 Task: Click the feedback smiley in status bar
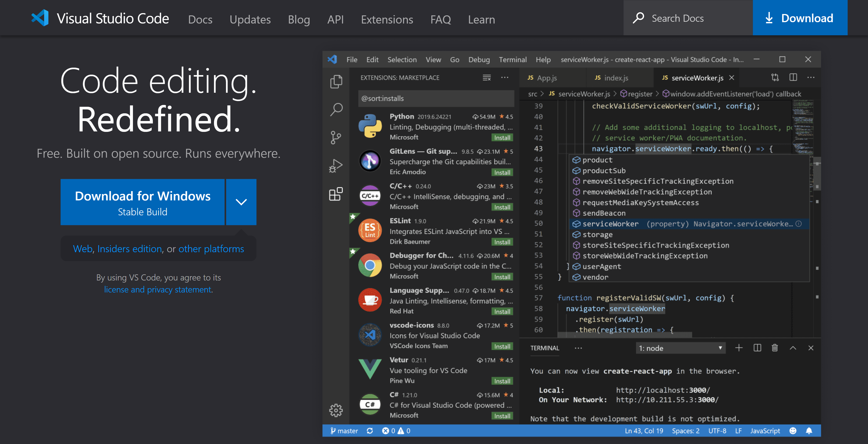coord(793,430)
